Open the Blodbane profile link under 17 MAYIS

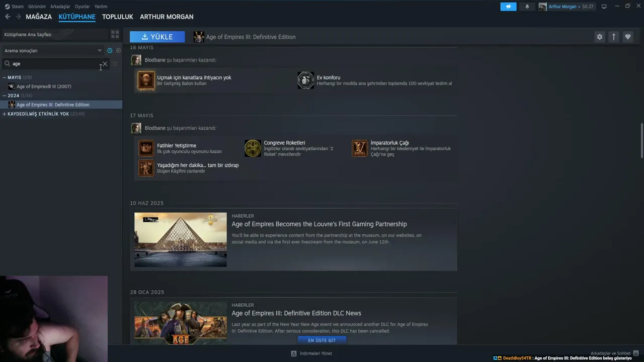tap(155, 128)
